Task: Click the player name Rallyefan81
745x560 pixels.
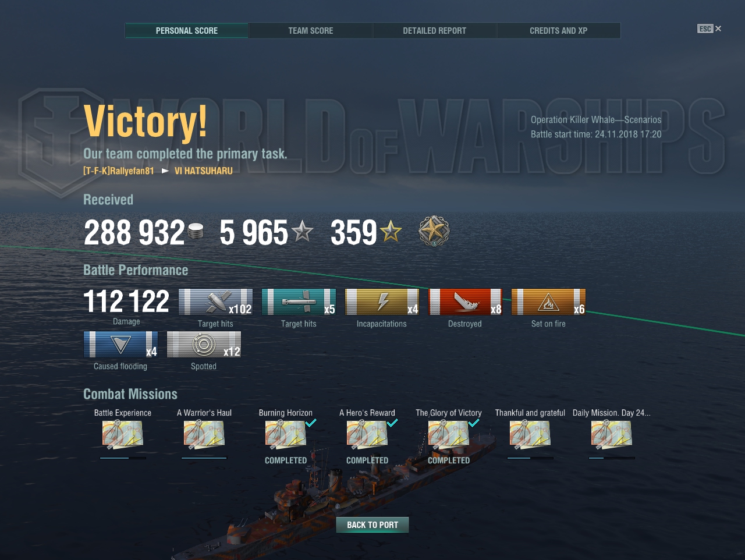Action: coord(119,171)
